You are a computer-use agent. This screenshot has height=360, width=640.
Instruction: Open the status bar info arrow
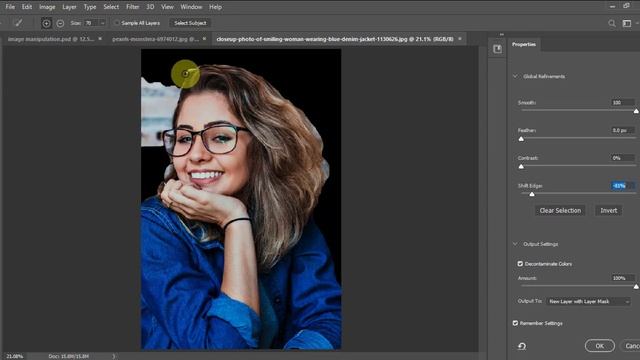click(x=114, y=356)
